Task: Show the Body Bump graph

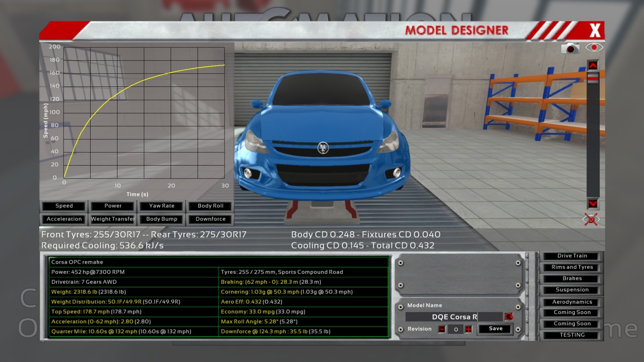Action: pos(162,219)
